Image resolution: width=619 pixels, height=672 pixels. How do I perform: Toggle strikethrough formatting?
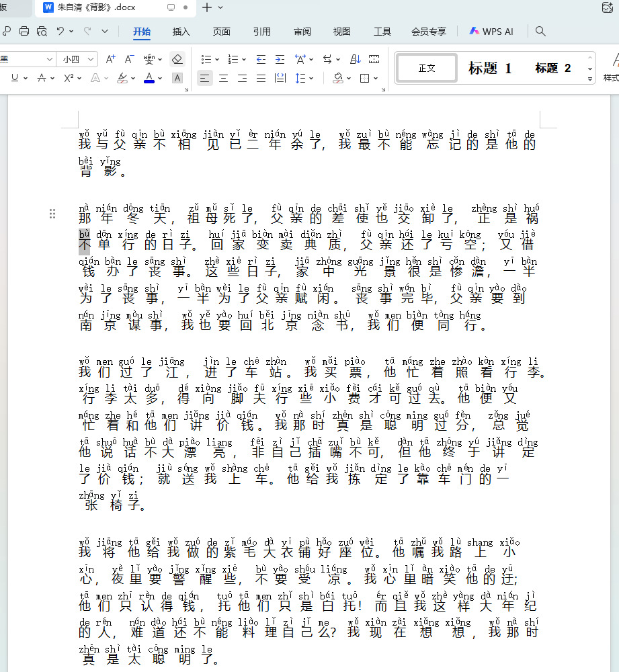click(x=42, y=78)
